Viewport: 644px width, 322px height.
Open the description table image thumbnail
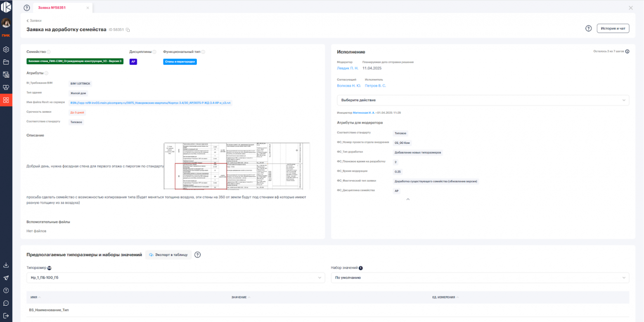pos(237,166)
